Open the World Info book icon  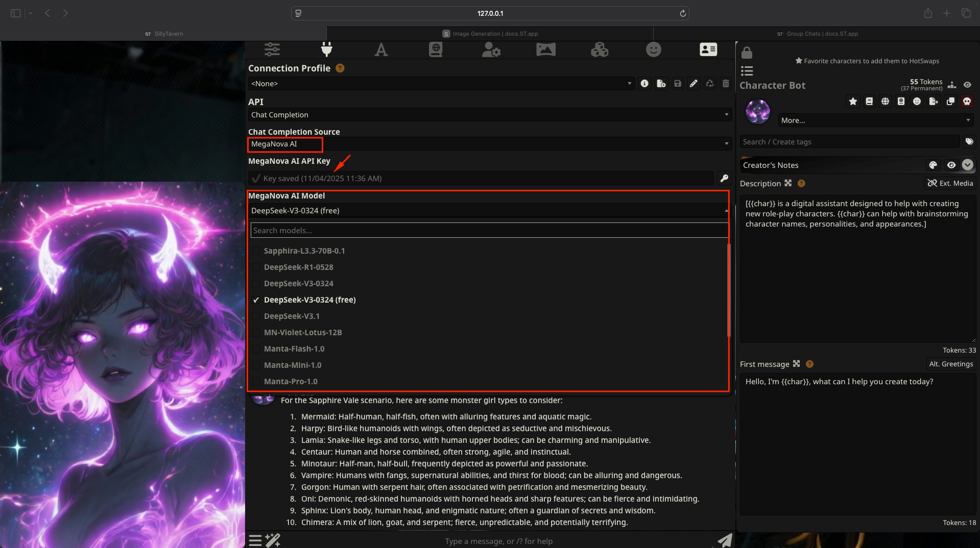(436, 49)
